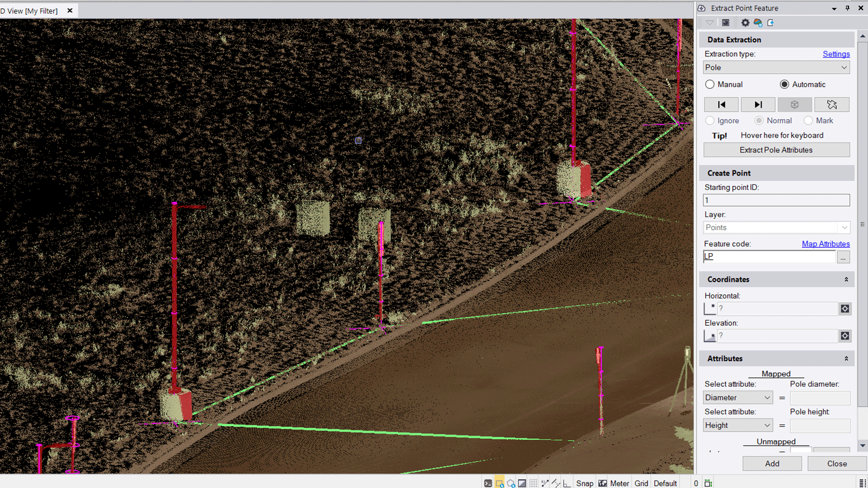Open the Map Attributes link
This screenshot has width=868, height=488.
pos(826,244)
